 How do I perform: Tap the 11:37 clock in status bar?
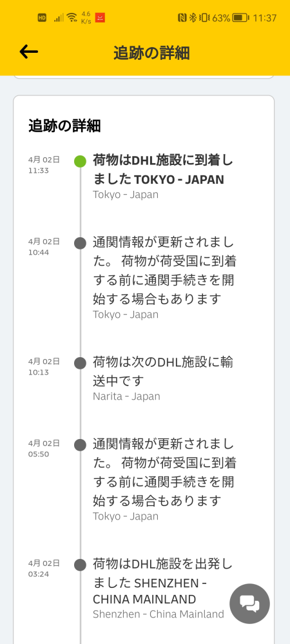[x=265, y=18]
